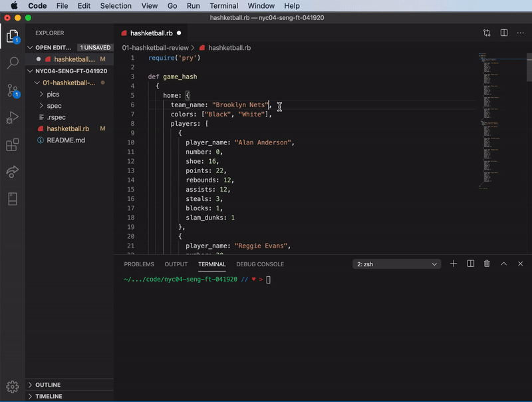
Task: Open the Source Control view
Action: pyautogui.click(x=13, y=91)
